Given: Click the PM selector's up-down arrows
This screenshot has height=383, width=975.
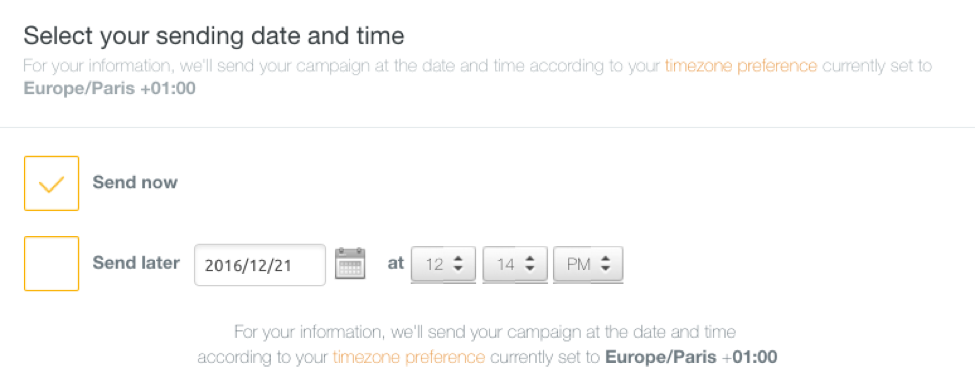Looking at the screenshot, I should click(x=604, y=265).
